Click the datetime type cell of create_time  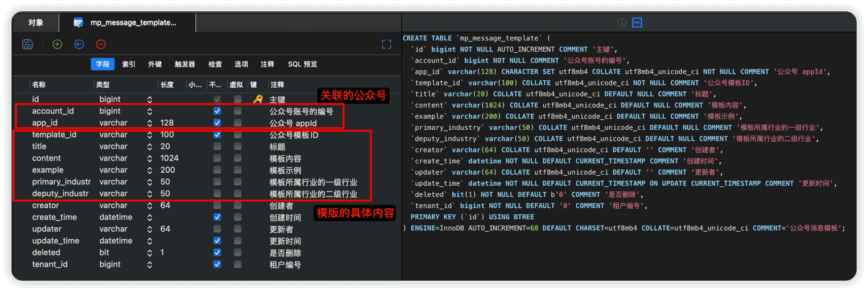(116, 217)
